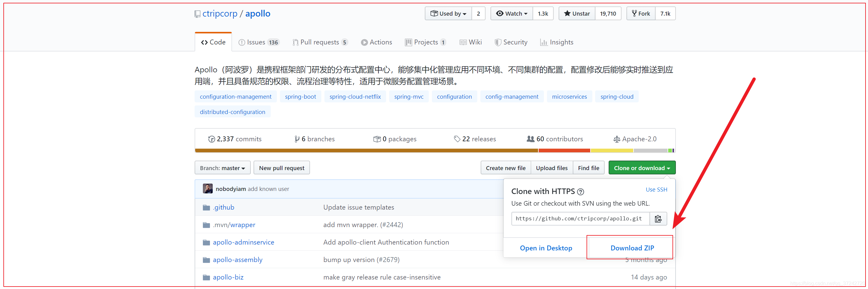
Task: Click the help icon next to Clone with HTTPS
Action: pyautogui.click(x=580, y=192)
